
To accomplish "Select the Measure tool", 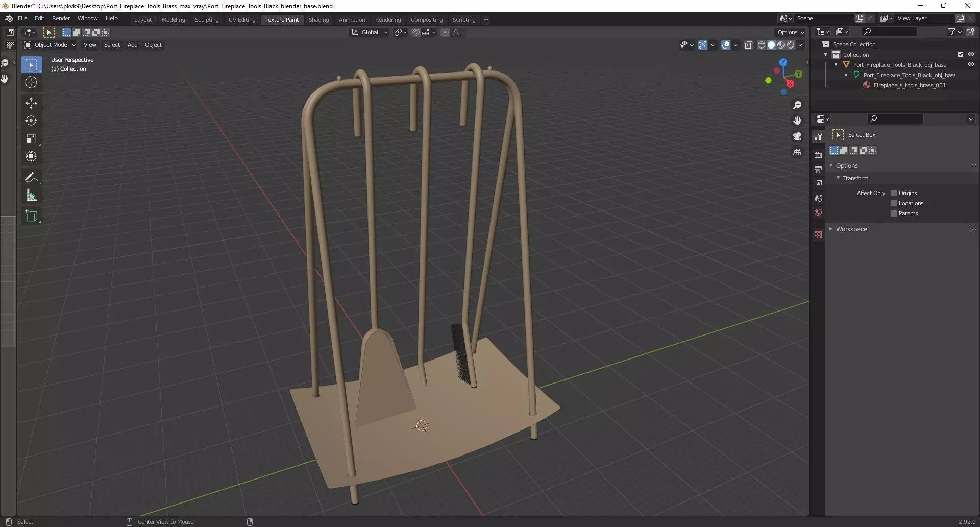I will coord(31,195).
